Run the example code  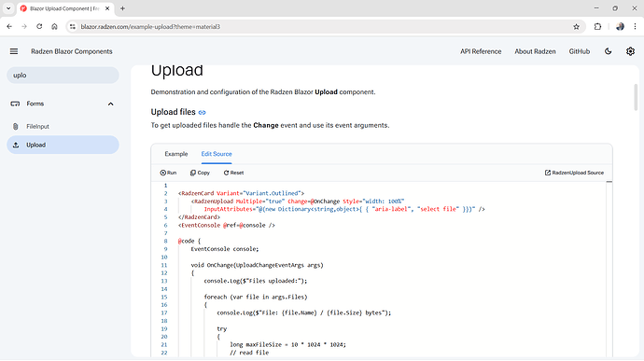168,173
